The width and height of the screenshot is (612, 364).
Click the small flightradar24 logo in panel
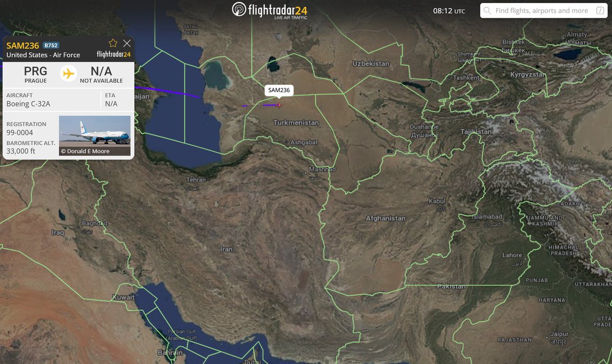[x=114, y=54]
